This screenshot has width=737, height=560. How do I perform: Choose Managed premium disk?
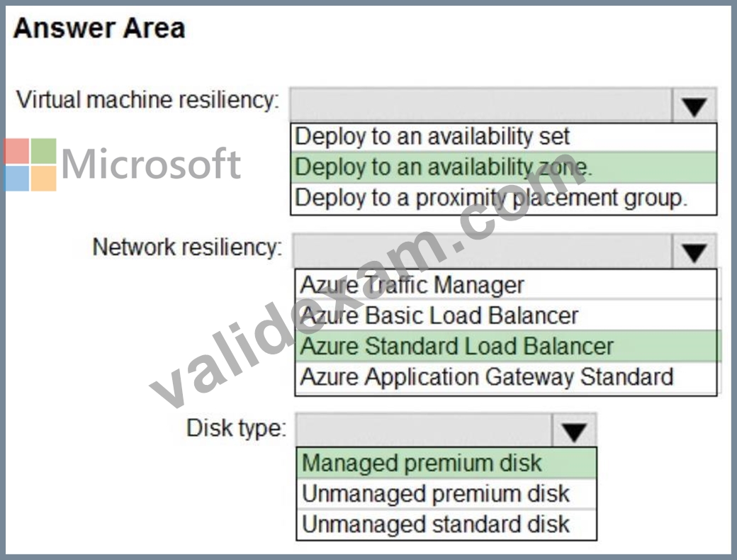point(446,463)
